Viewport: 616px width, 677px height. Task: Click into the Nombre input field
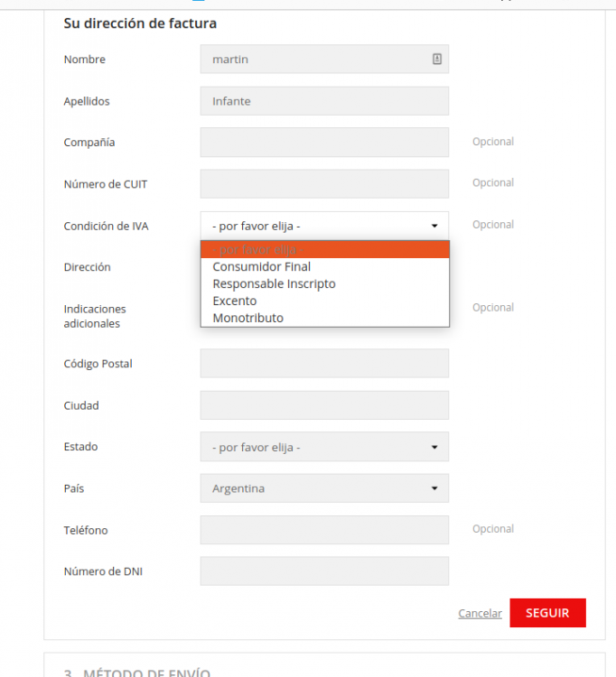[324, 60]
